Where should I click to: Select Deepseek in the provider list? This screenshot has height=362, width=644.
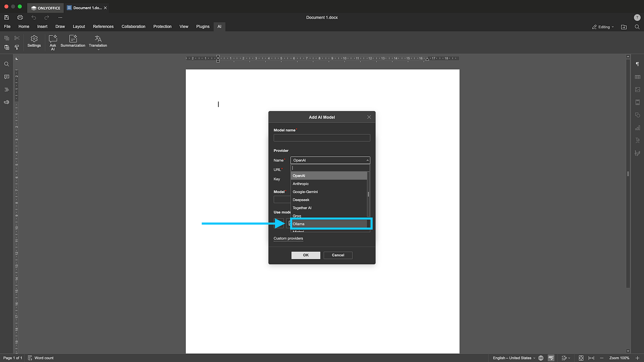click(329, 200)
